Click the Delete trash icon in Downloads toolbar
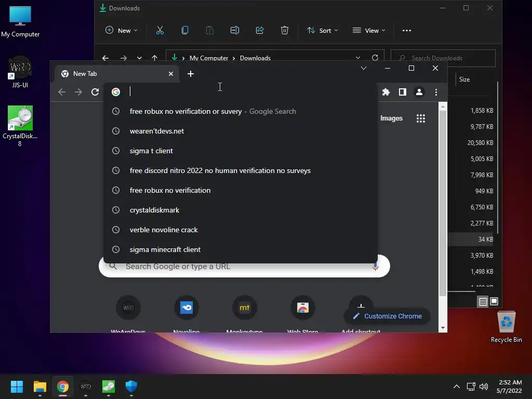The height and width of the screenshot is (399, 532). [x=285, y=31]
